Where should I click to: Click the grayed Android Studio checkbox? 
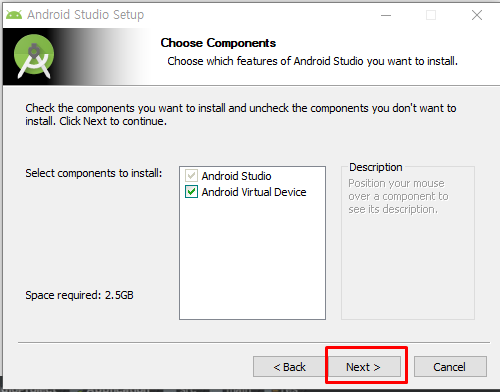tap(191, 175)
